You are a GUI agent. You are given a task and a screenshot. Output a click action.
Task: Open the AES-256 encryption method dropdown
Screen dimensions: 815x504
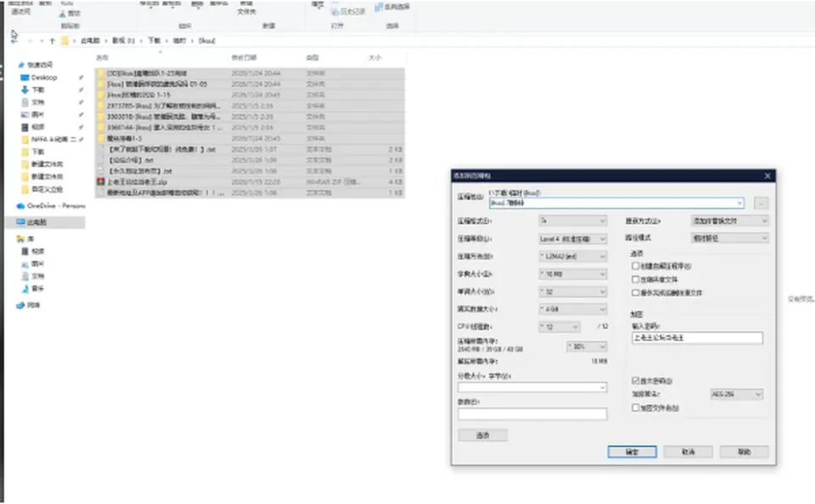(x=736, y=395)
